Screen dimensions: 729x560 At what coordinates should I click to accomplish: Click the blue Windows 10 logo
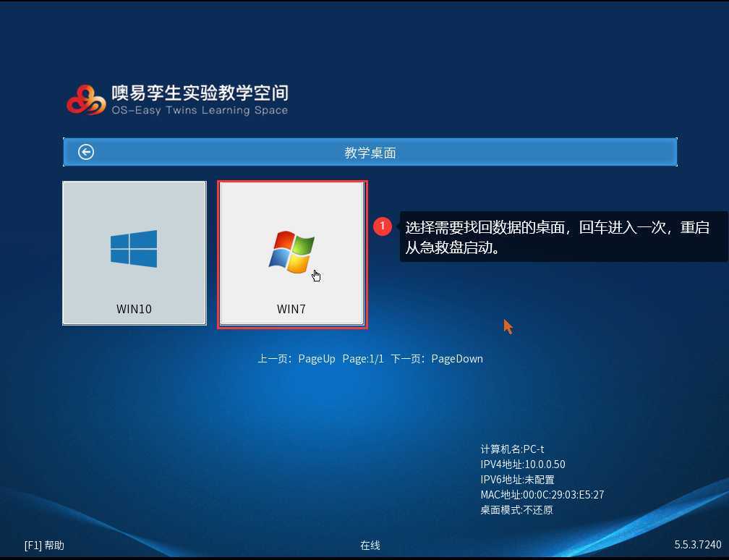134,249
